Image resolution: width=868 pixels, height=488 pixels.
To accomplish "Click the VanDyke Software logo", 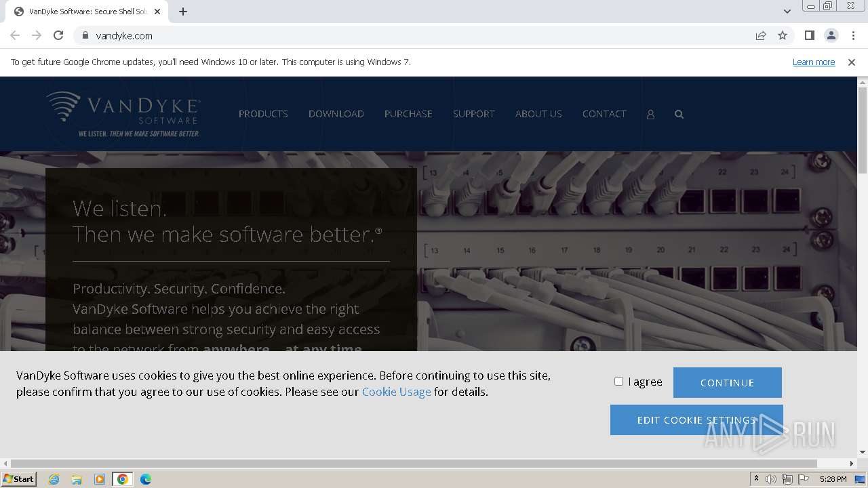I will click(123, 114).
